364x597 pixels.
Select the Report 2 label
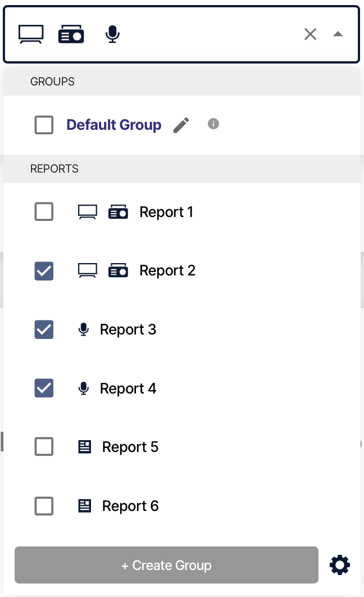[x=167, y=271]
